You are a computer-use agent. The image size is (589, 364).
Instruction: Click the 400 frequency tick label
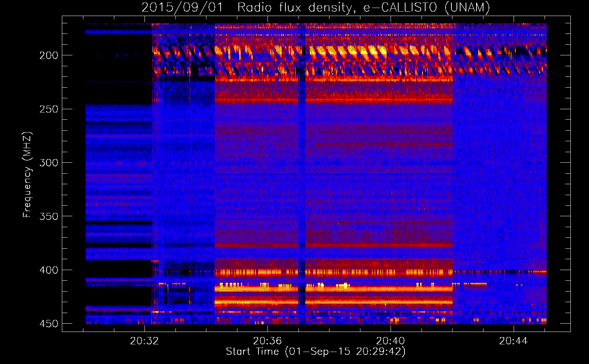tap(49, 270)
